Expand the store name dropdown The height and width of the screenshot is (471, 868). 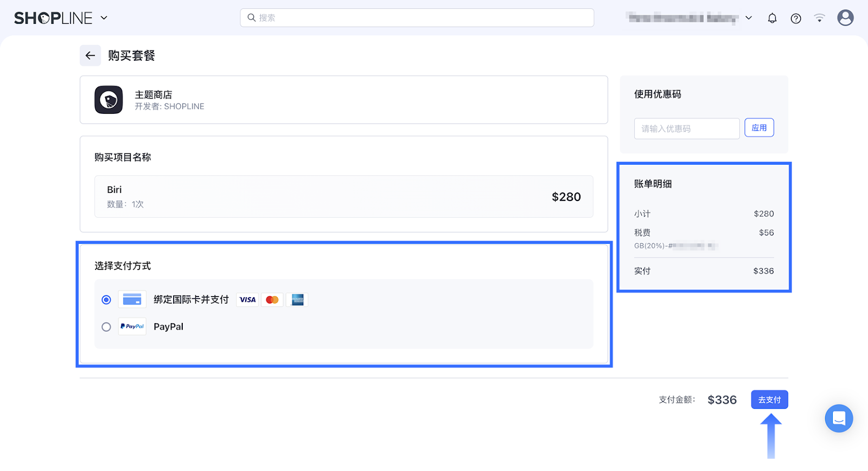(x=749, y=18)
